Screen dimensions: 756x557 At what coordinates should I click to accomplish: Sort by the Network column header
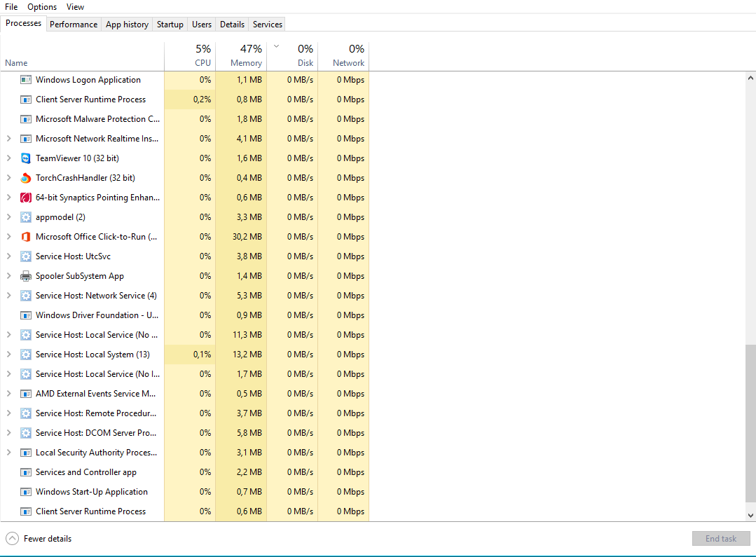pyautogui.click(x=343, y=57)
